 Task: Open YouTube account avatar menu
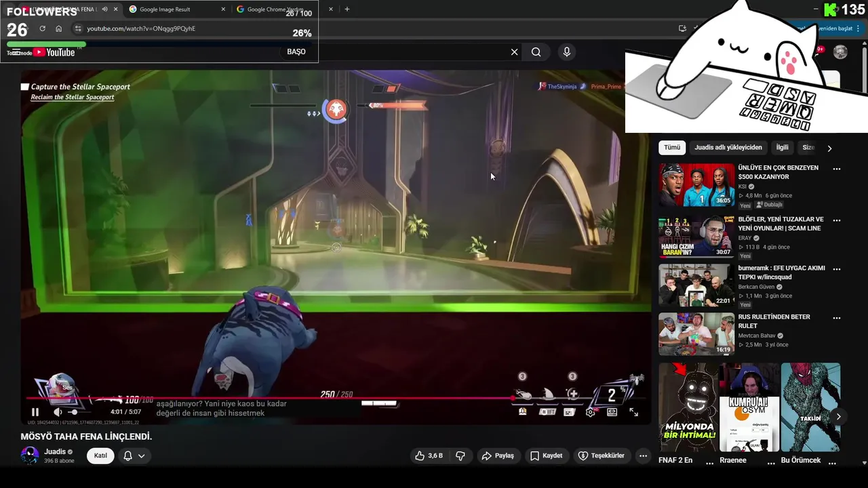coord(840,52)
